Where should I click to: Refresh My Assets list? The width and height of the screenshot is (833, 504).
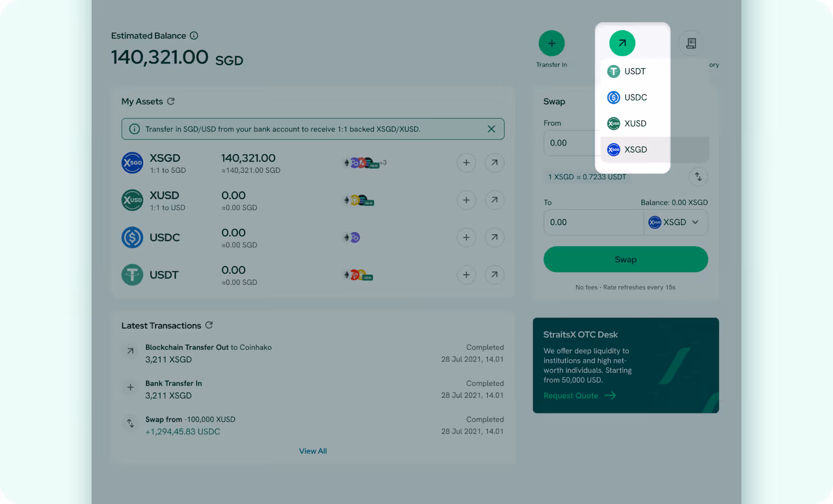(x=171, y=102)
